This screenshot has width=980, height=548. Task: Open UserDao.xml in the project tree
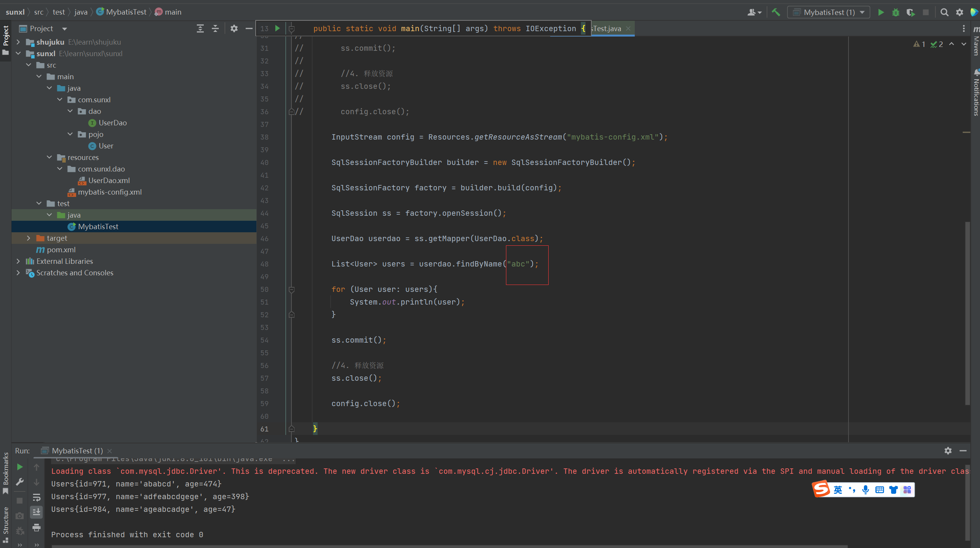pyautogui.click(x=109, y=180)
